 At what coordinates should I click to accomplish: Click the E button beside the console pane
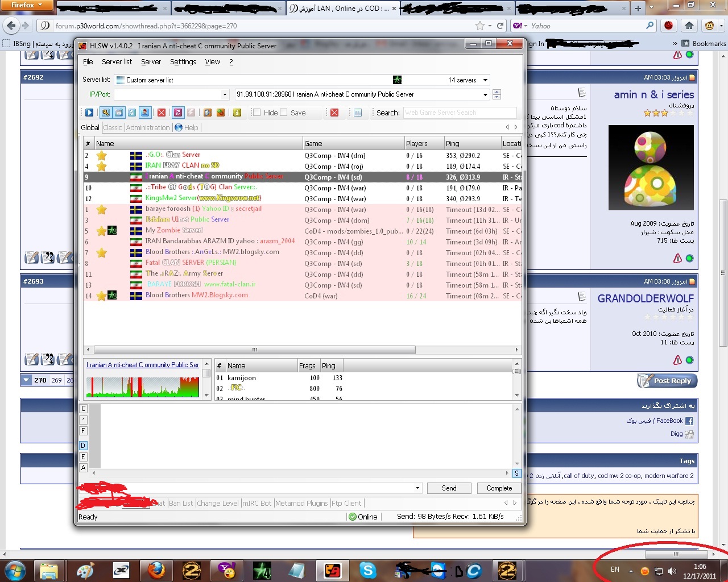[84, 457]
